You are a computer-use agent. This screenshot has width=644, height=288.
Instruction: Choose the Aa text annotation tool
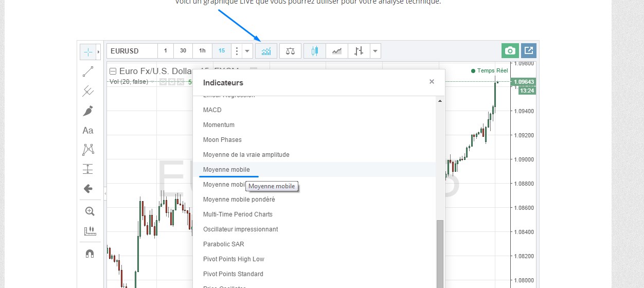(88, 131)
